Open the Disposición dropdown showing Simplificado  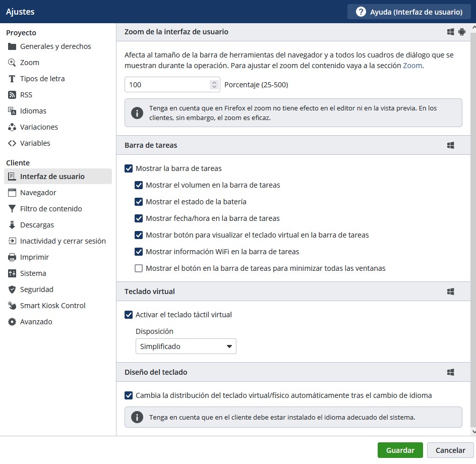click(186, 346)
